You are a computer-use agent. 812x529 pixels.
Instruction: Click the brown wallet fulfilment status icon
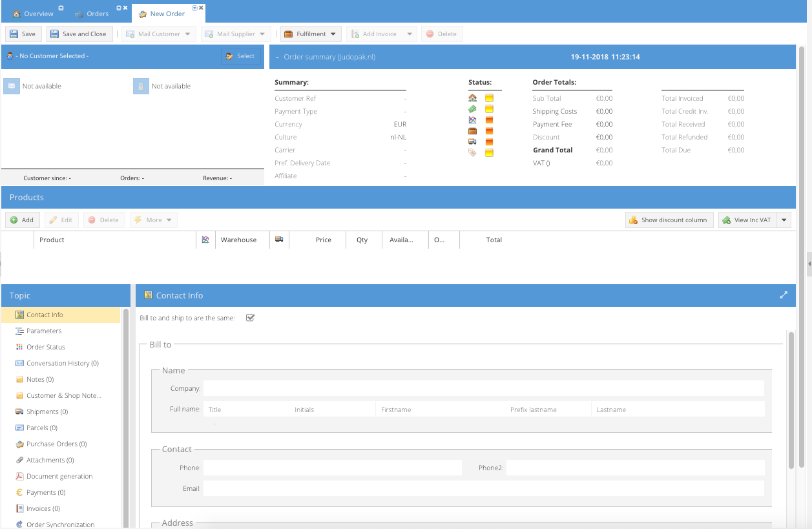(472, 131)
